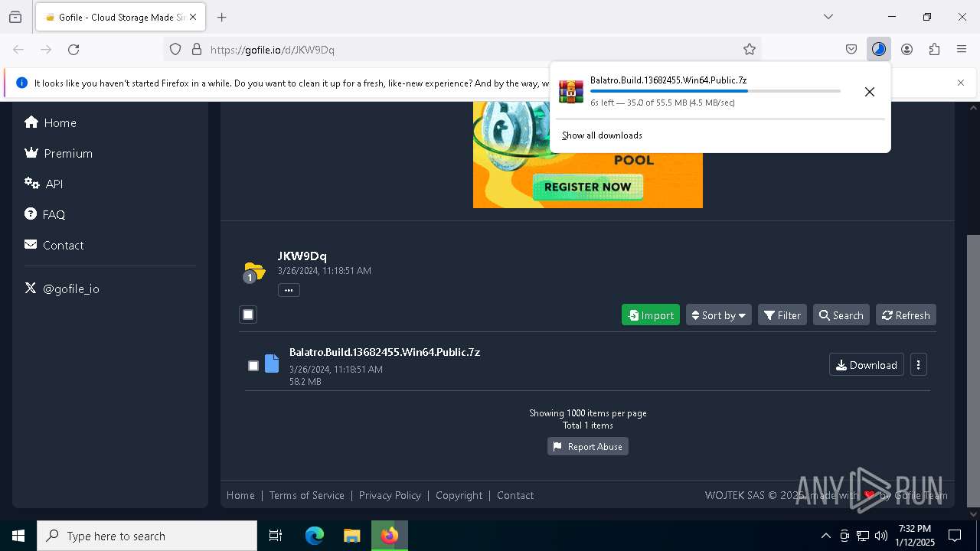Open the Contact sidebar item

coord(54,245)
